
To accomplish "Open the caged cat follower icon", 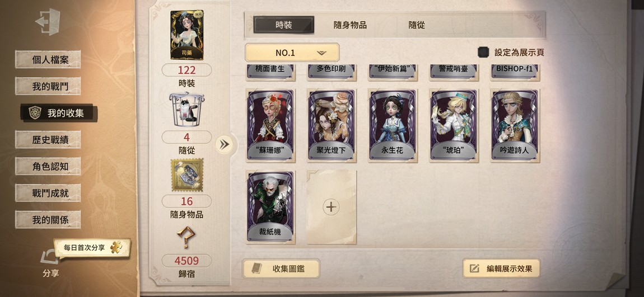I will (x=187, y=107).
